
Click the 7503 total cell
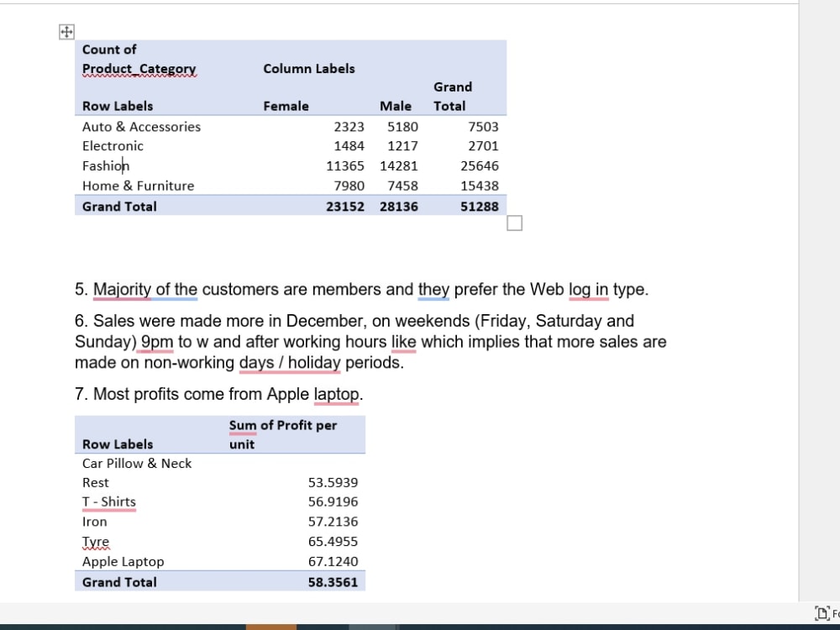point(483,127)
